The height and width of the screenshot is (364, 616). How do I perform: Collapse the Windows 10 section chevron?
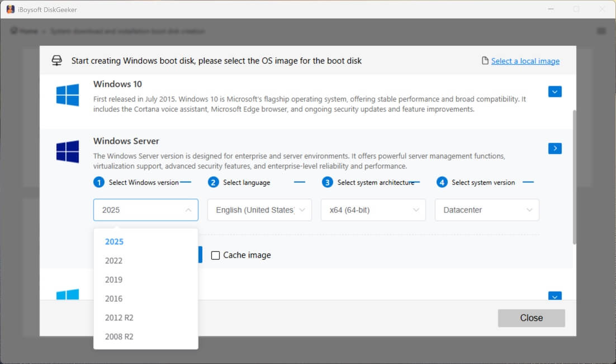[x=555, y=91]
